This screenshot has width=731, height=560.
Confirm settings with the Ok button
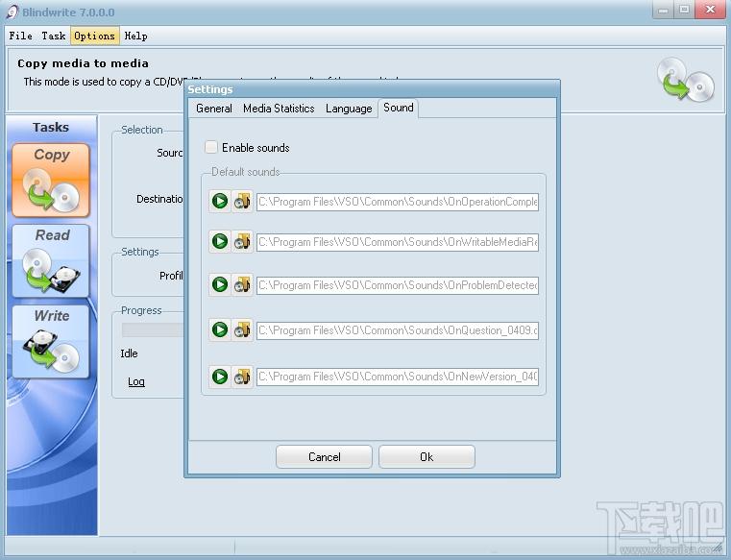tap(426, 456)
